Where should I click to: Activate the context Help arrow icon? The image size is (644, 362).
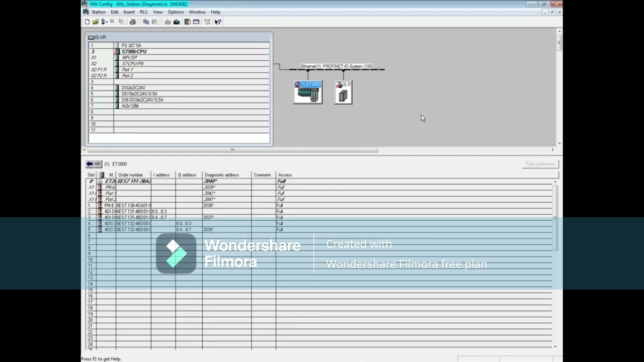(218, 22)
